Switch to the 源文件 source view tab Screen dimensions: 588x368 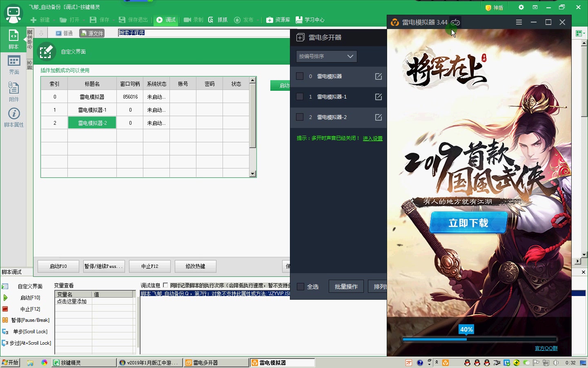[92, 33]
